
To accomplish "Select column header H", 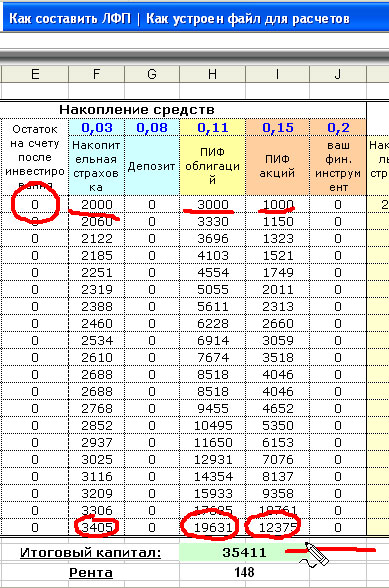I will coord(213,74).
